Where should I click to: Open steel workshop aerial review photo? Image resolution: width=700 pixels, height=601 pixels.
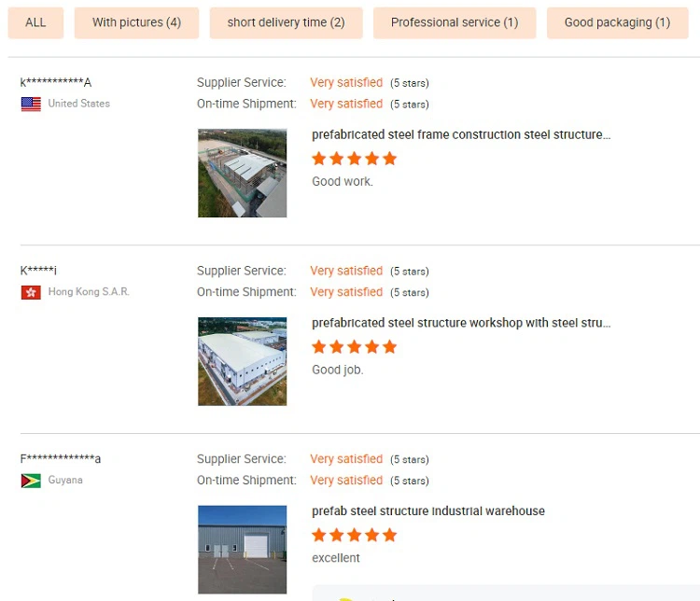tap(243, 361)
